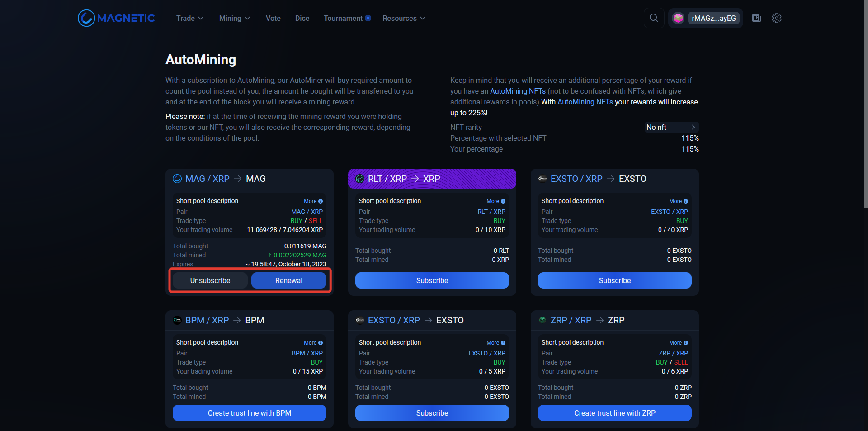
Task: Create trust line with ZRP
Action: click(615, 413)
